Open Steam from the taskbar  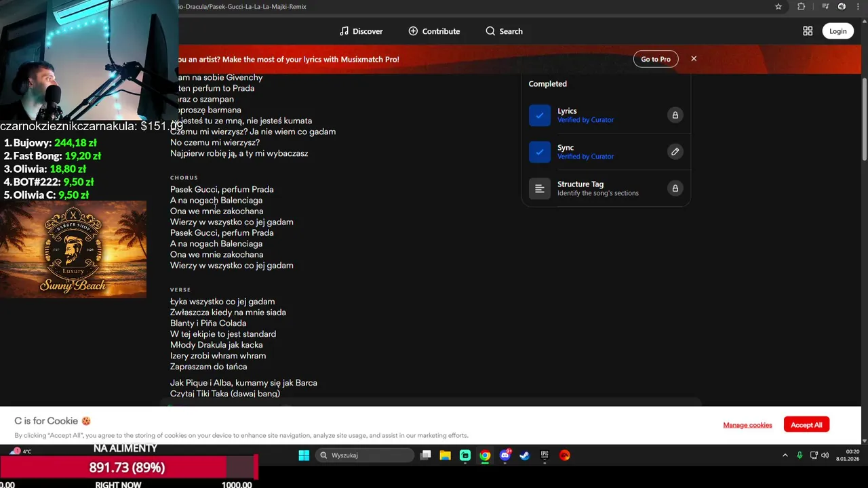tap(524, 455)
